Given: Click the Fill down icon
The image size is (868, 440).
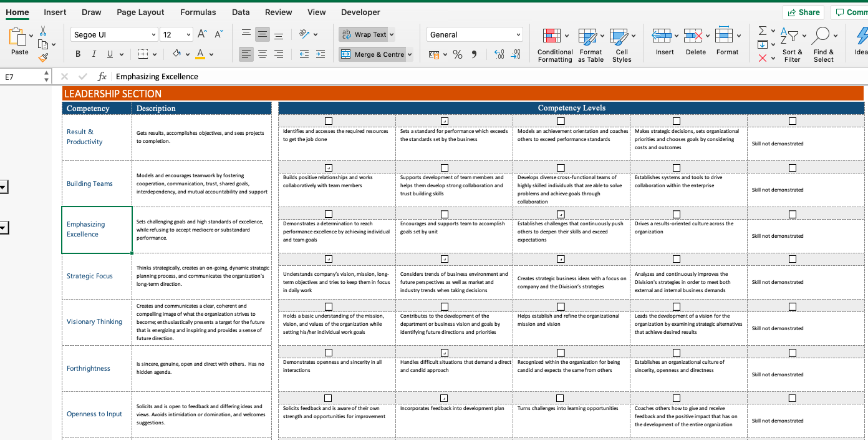Looking at the screenshot, I should [762, 44].
